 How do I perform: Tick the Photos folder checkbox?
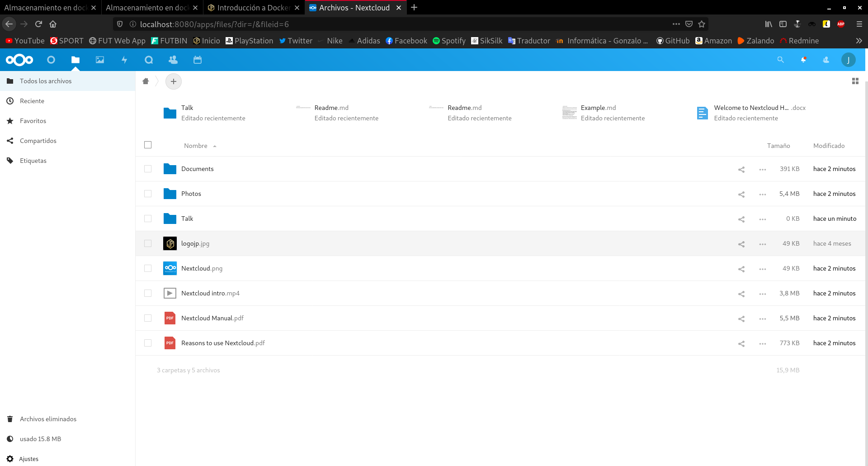pyautogui.click(x=148, y=194)
